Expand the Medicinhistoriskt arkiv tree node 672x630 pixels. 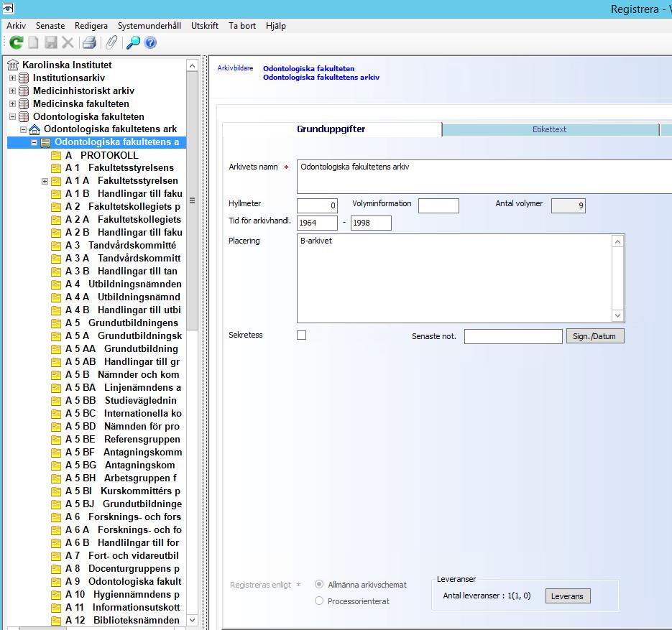[12, 91]
